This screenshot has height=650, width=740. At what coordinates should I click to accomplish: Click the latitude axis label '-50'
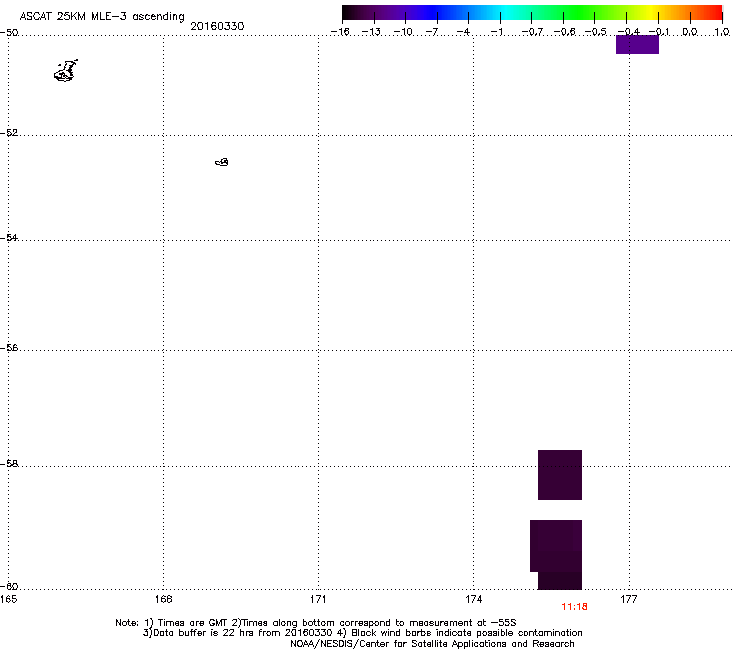click(9, 33)
